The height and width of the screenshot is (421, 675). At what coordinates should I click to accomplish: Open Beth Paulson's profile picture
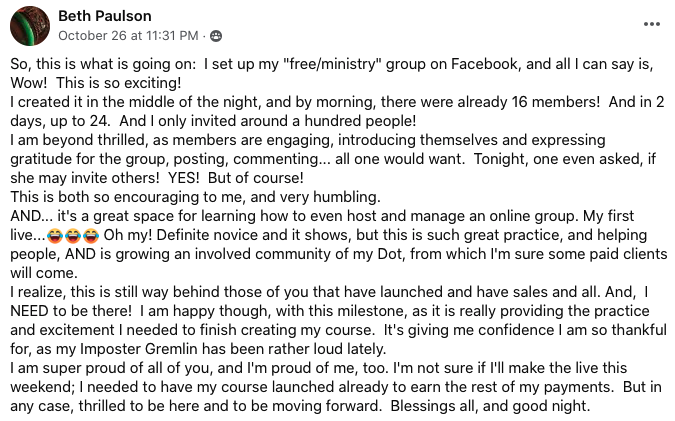[30, 26]
